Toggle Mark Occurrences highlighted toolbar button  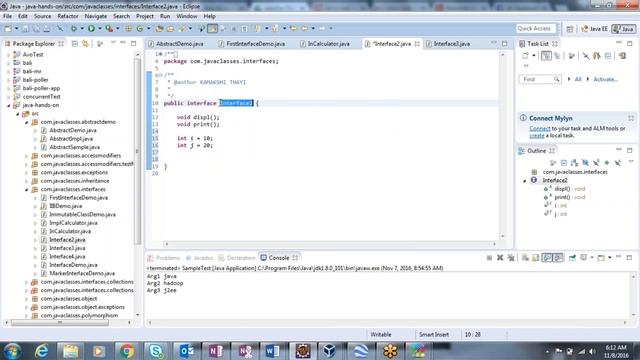(213, 28)
